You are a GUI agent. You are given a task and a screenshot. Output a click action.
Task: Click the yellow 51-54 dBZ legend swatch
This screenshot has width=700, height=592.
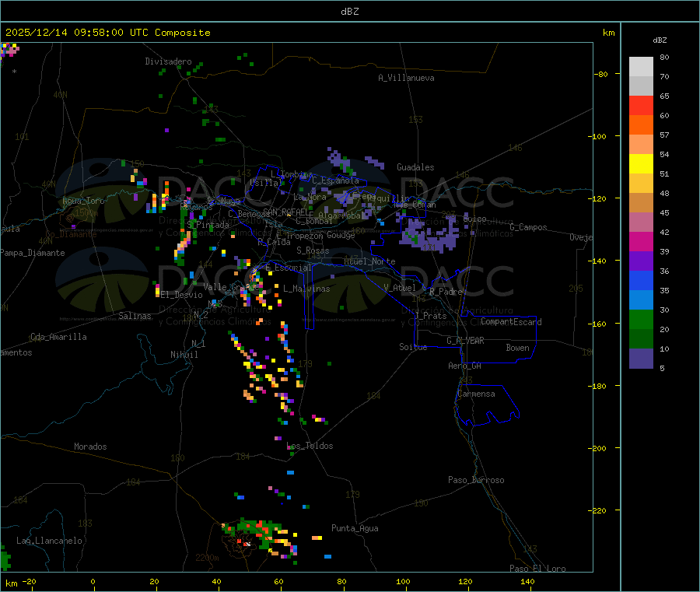pos(641,164)
